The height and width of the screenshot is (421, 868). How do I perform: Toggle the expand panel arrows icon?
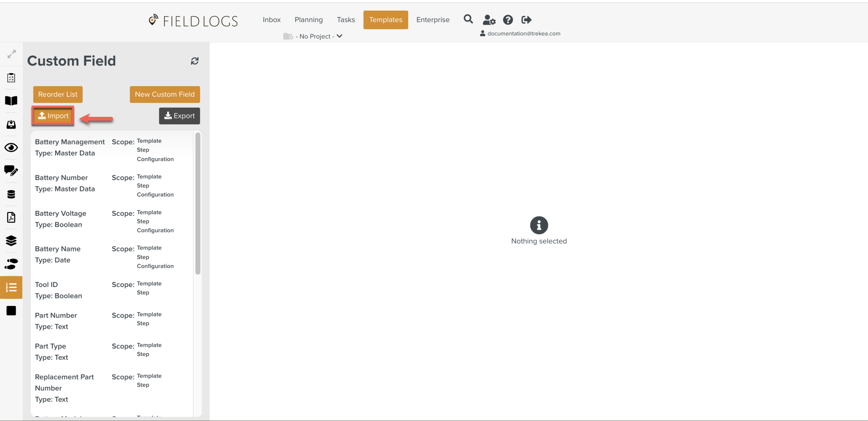click(x=11, y=54)
